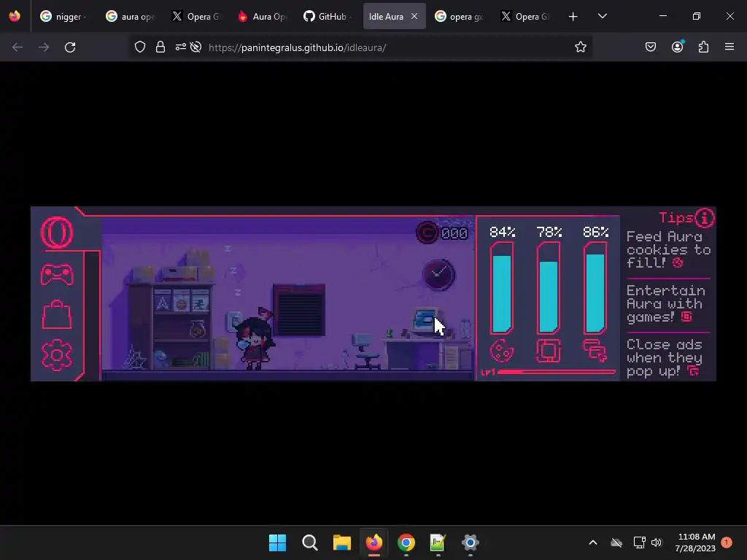Expand the list all tabs dropdown
Image resolution: width=747 pixels, height=560 pixels.
(602, 16)
